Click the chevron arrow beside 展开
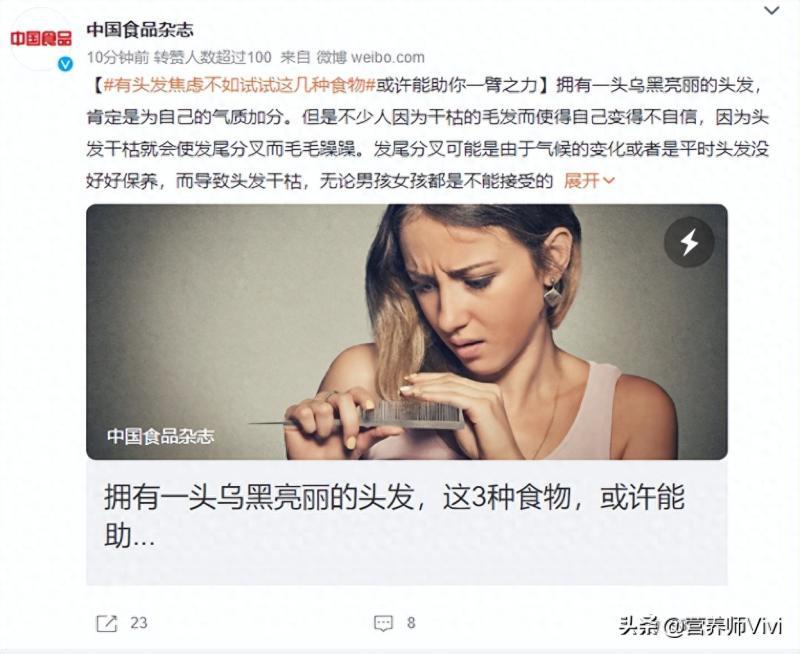 [609, 181]
